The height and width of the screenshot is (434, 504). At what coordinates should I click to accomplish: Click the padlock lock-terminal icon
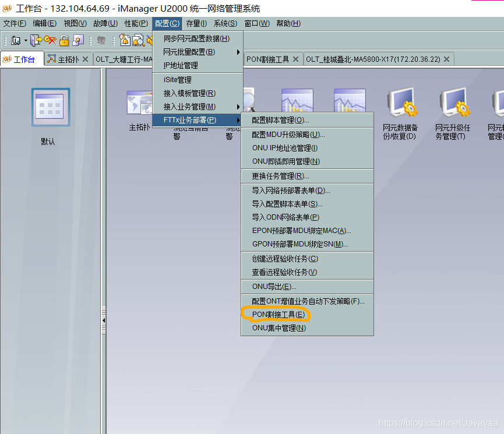(x=64, y=41)
